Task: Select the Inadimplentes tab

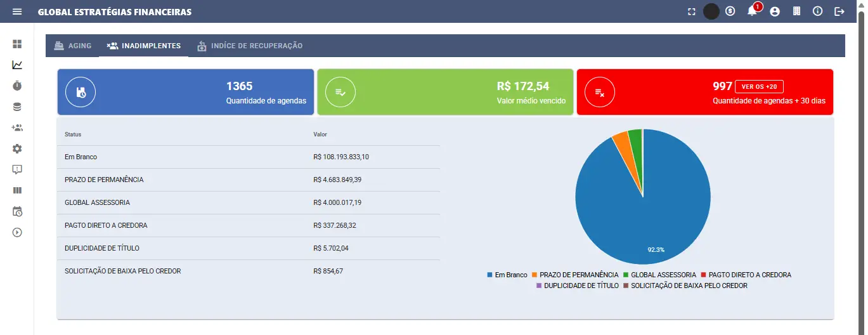Action: (x=144, y=46)
